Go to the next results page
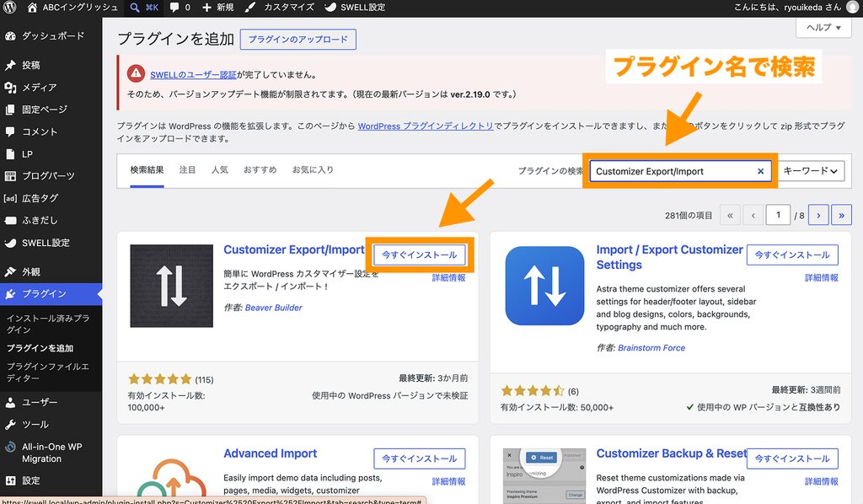863x504 pixels. coord(818,215)
